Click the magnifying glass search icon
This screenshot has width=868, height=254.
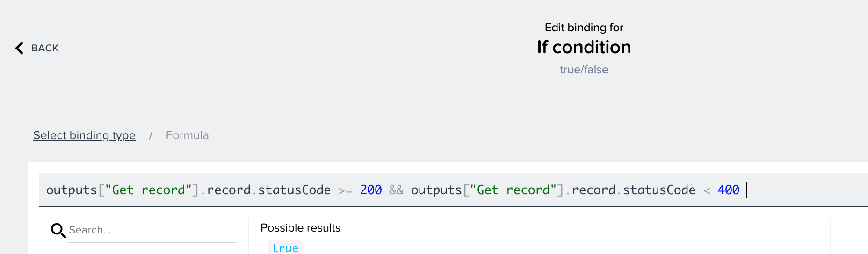58,230
